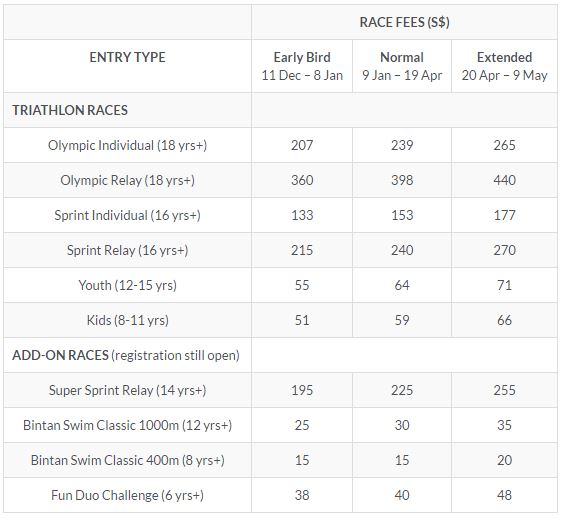Select Super Sprint Relay (14 yrs+) label

(x=127, y=390)
